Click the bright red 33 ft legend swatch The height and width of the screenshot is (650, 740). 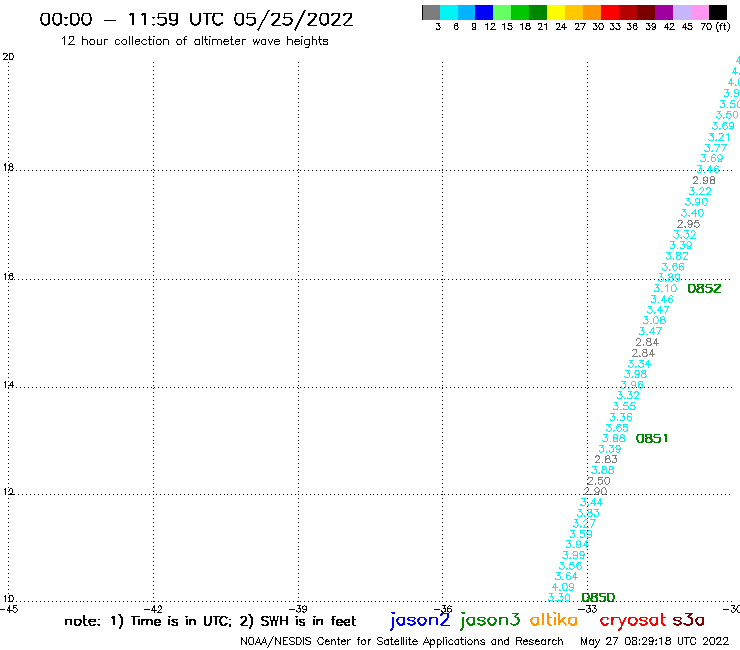click(x=610, y=12)
